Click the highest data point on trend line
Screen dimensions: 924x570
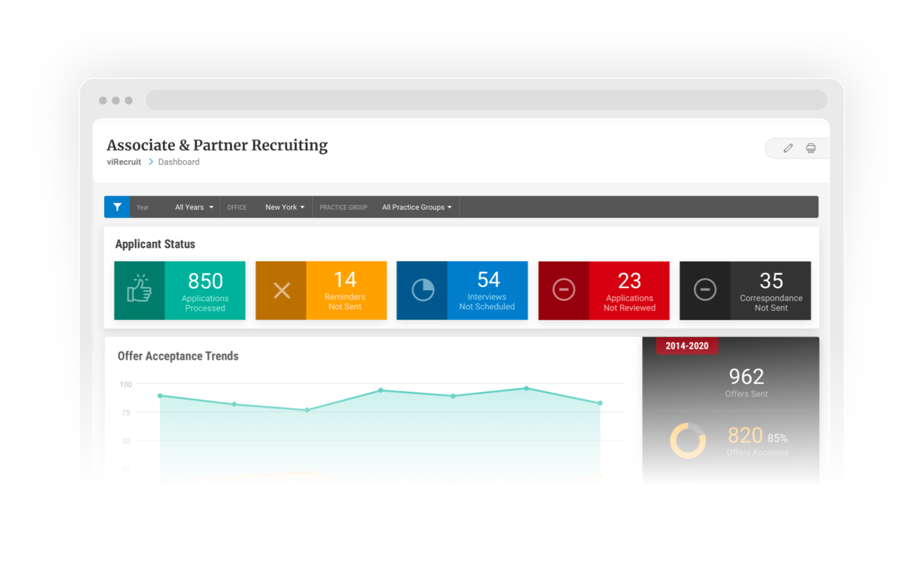[526, 389]
